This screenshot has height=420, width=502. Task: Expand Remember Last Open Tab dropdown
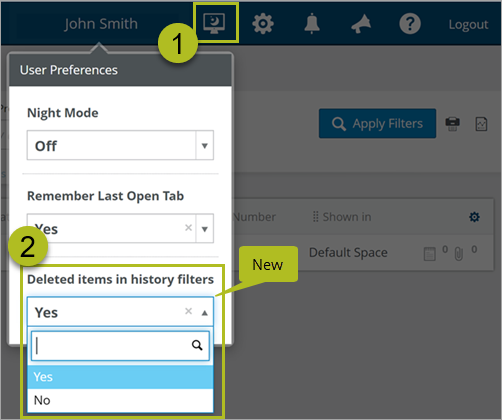(x=205, y=229)
